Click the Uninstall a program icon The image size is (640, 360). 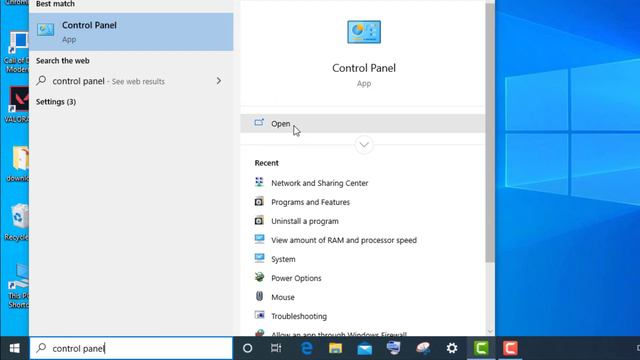point(259,220)
